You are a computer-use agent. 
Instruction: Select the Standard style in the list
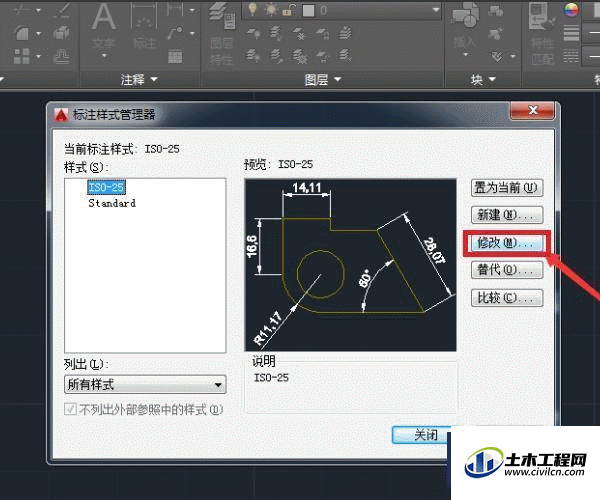[x=112, y=203]
